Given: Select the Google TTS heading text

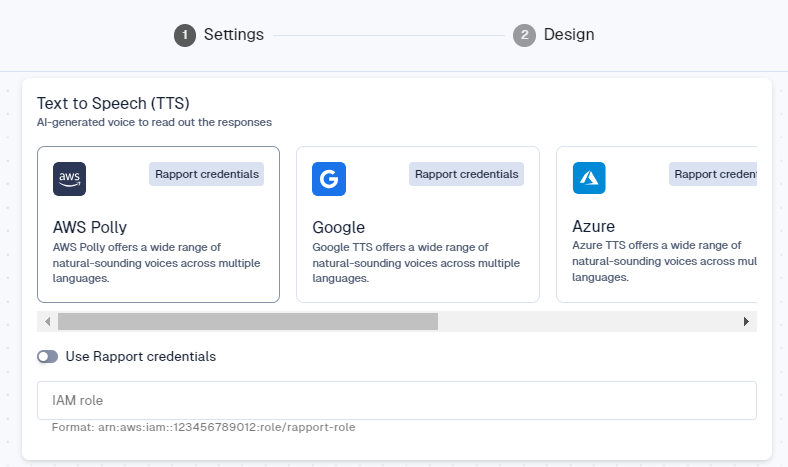Looking at the screenshot, I should coord(339,227).
